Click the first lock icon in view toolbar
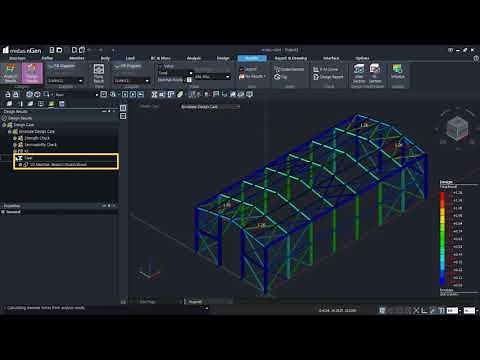 click(x=8, y=95)
